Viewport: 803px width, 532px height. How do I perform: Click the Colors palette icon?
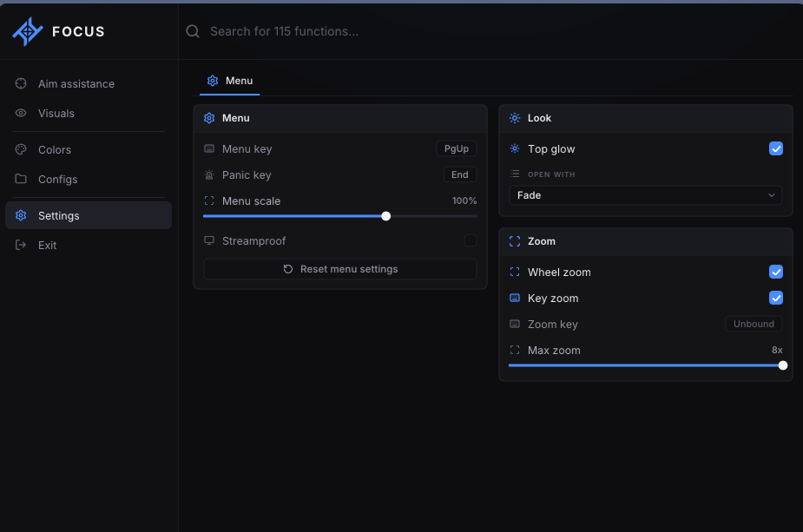coord(21,149)
